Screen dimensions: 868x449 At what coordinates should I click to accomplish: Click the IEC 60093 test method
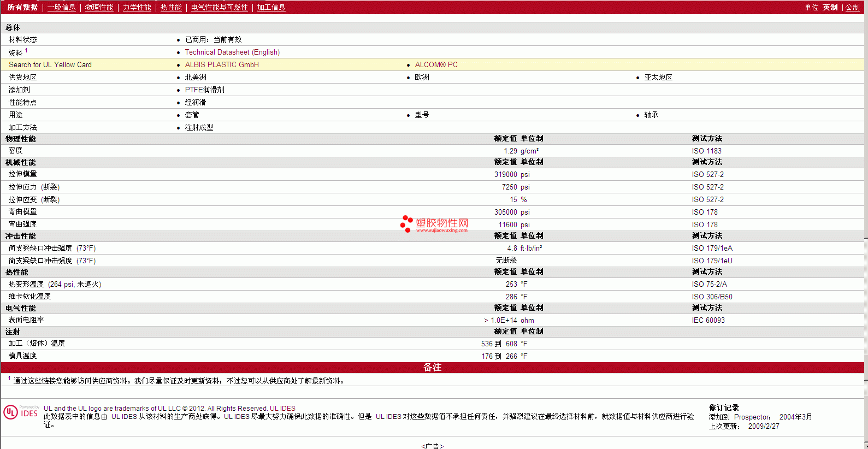(708, 321)
